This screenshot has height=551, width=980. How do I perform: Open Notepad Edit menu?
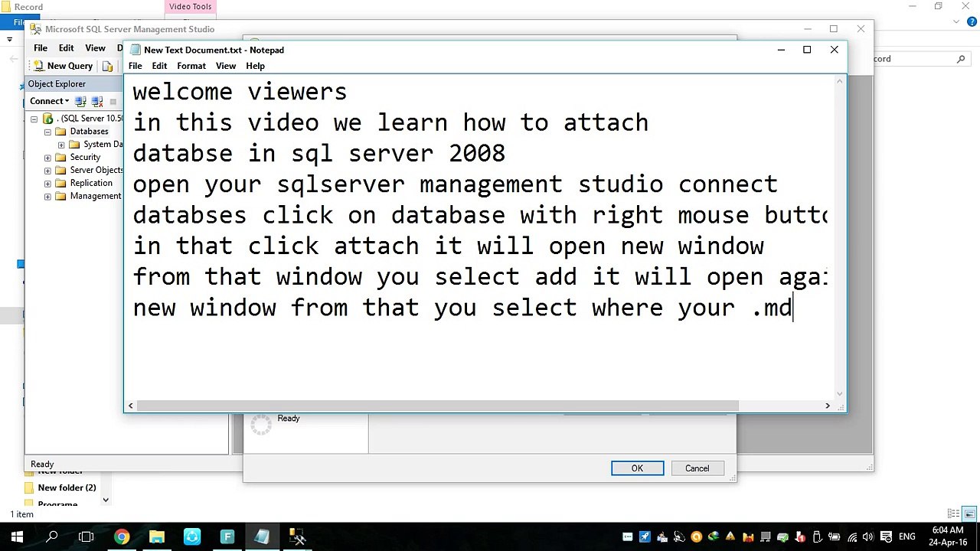tap(159, 66)
